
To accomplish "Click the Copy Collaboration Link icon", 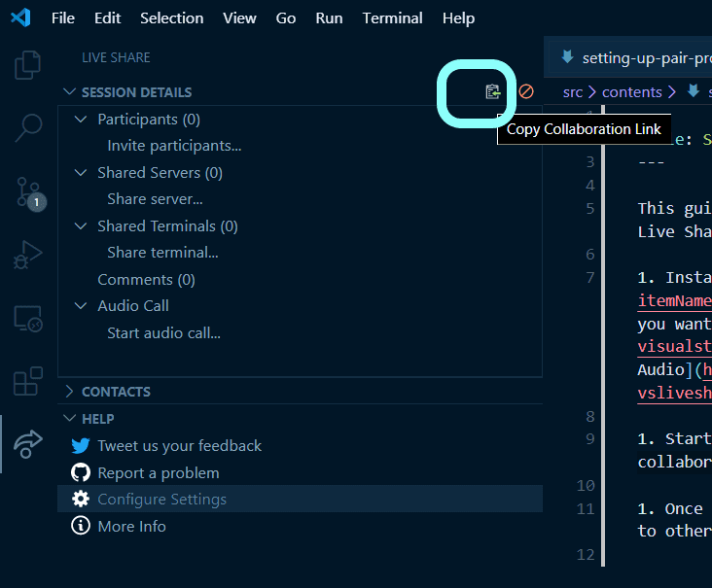I will pyautogui.click(x=493, y=92).
